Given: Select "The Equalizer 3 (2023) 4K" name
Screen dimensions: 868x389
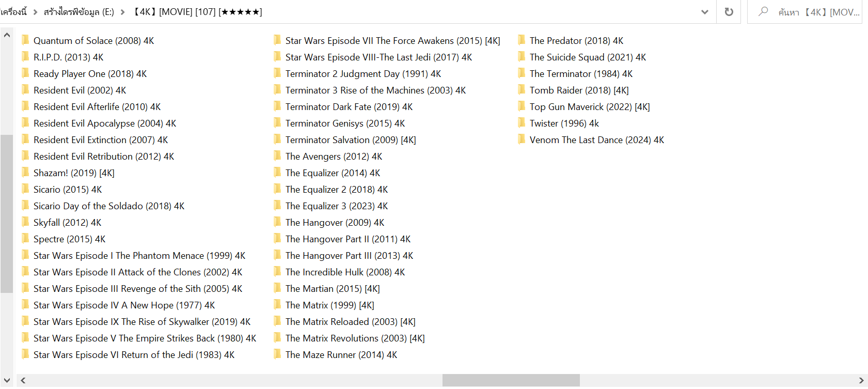Looking at the screenshot, I should click(337, 206).
